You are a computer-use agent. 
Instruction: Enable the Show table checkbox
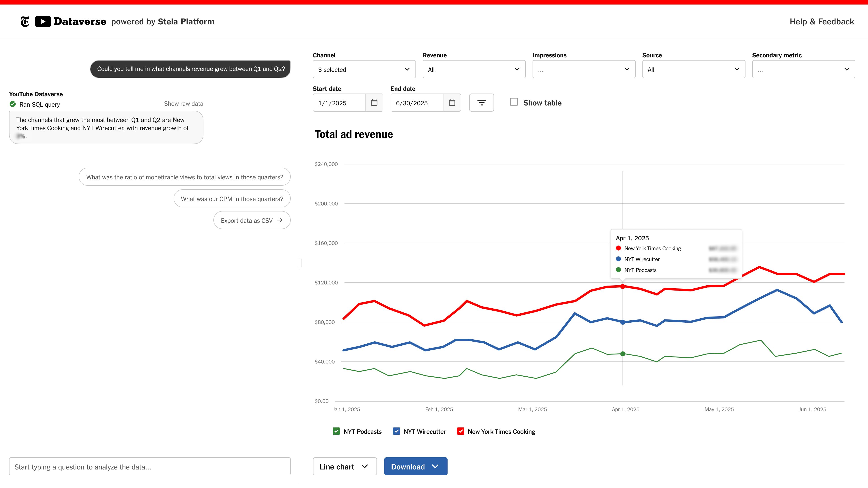click(x=514, y=102)
